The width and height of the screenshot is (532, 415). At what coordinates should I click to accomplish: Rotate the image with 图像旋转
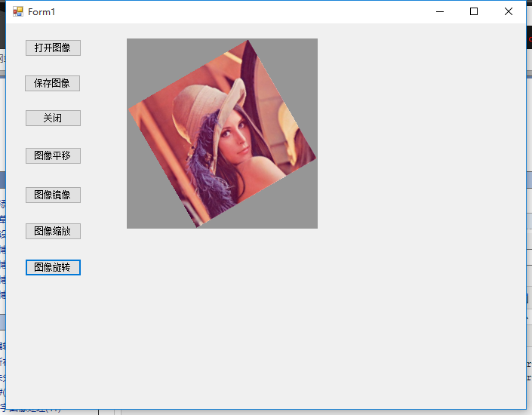[x=53, y=267]
